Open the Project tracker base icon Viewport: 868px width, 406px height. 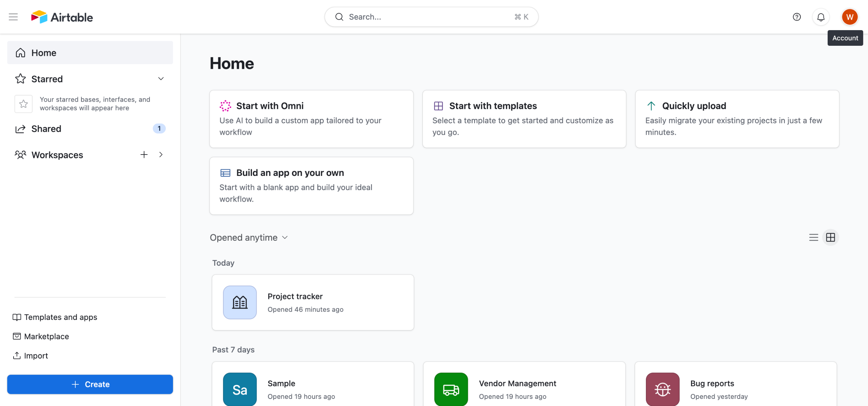[240, 302]
